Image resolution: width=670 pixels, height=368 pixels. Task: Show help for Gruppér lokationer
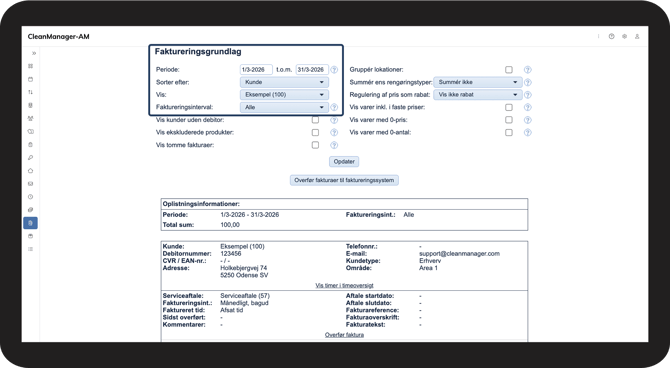tap(528, 70)
